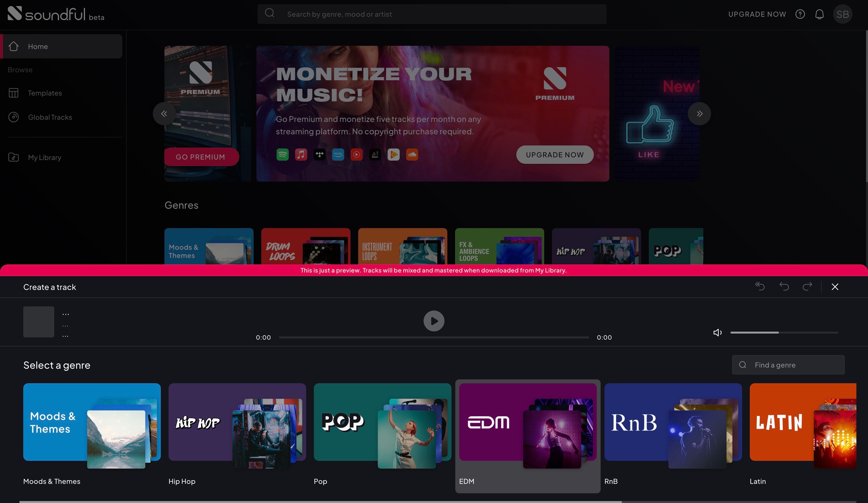
Task: Click the search magnifier icon in header
Action: (269, 13)
